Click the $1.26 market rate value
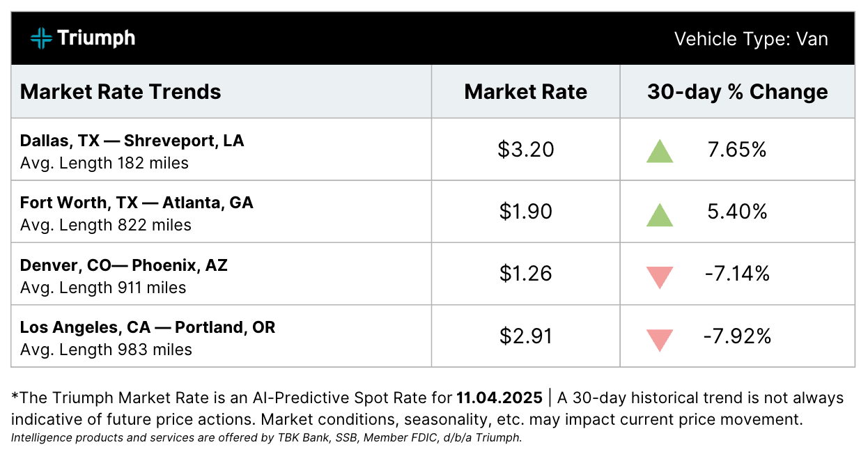868x454 pixels. (525, 274)
